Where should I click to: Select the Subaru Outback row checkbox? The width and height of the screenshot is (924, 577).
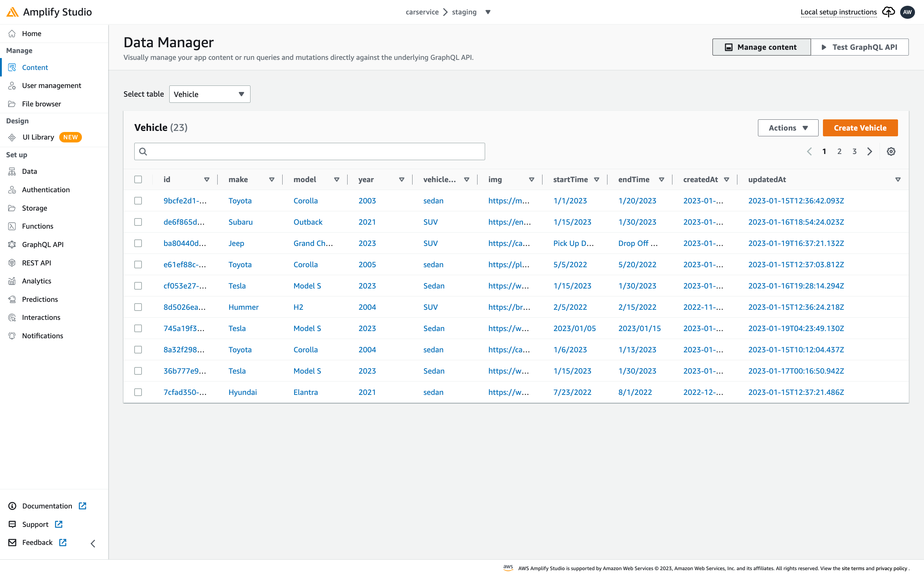coord(138,222)
